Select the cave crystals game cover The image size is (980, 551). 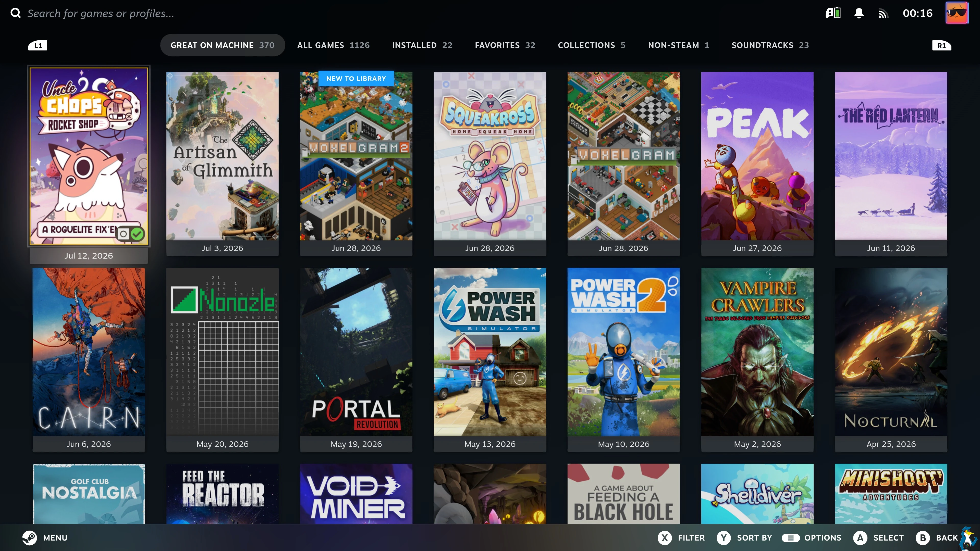[x=490, y=494]
